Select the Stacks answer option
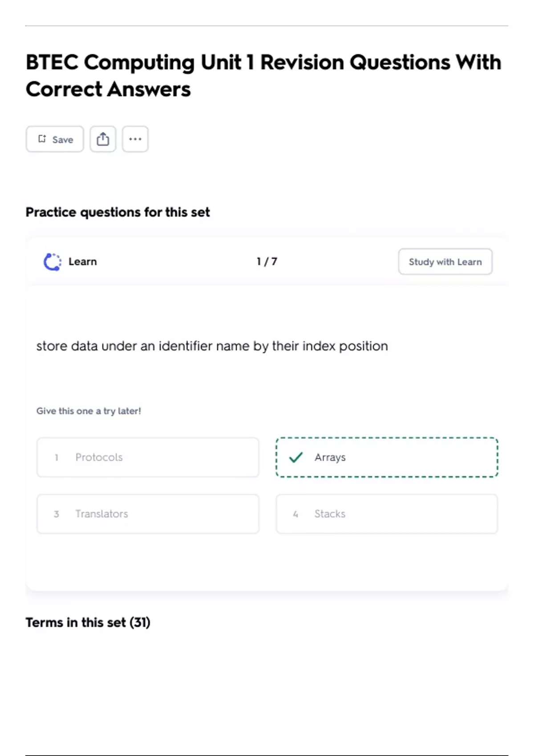The height and width of the screenshot is (756, 534). pyautogui.click(x=387, y=514)
